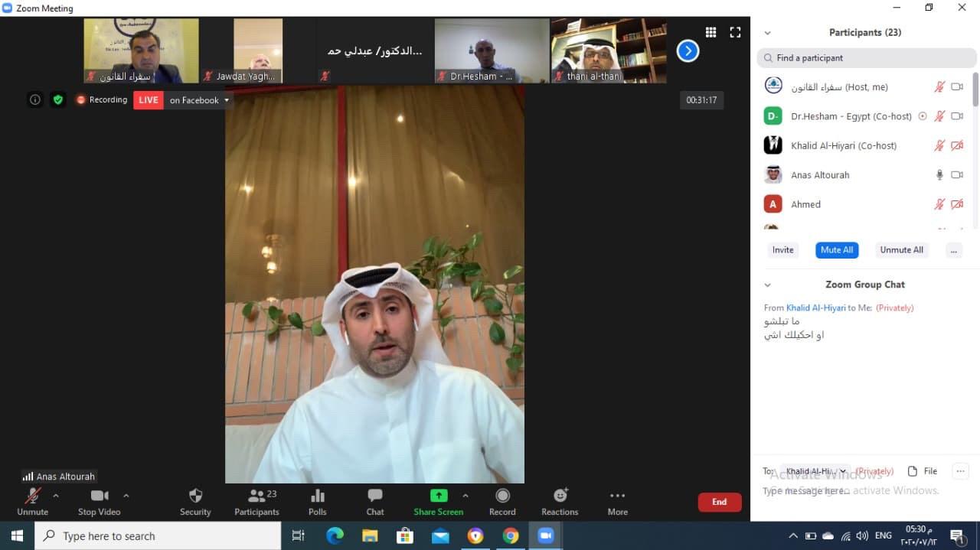Click the encryption green shield icon
Viewport: 980px width, 550px height.
point(57,99)
